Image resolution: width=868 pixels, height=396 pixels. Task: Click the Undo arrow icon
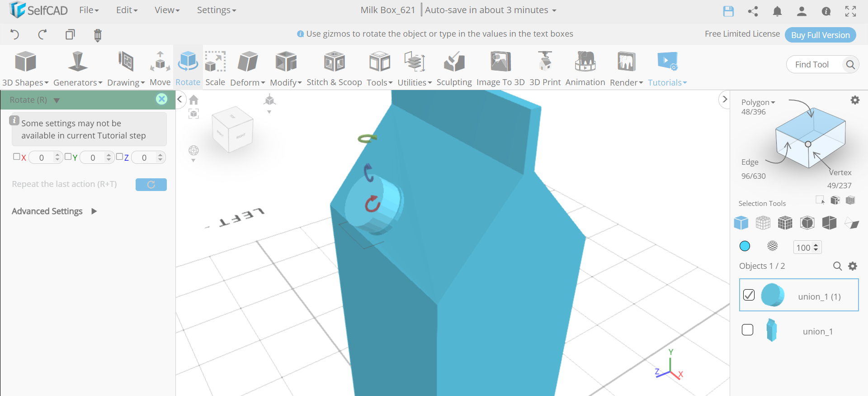click(14, 34)
